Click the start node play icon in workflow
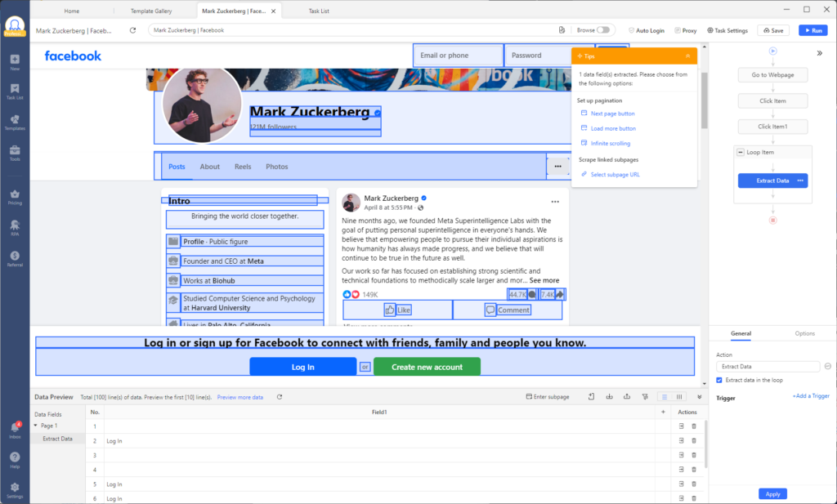The width and height of the screenshot is (837, 504). (x=772, y=51)
